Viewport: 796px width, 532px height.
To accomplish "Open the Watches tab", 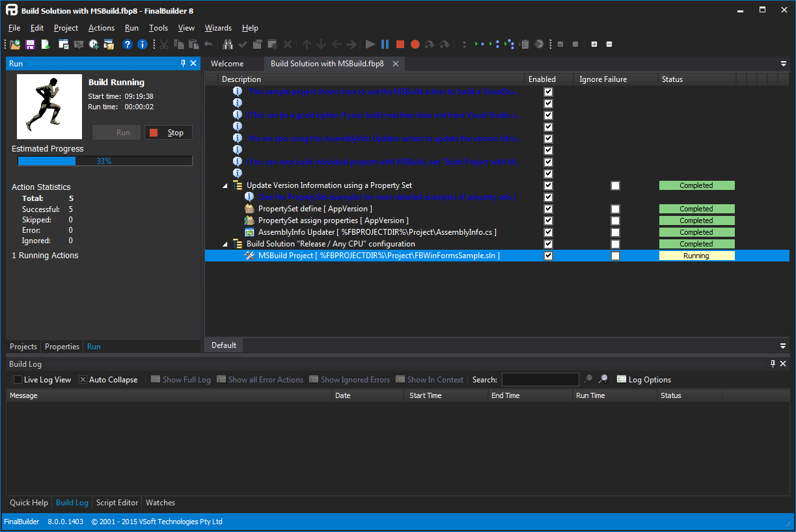I will pyautogui.click(x=160, y=503).
